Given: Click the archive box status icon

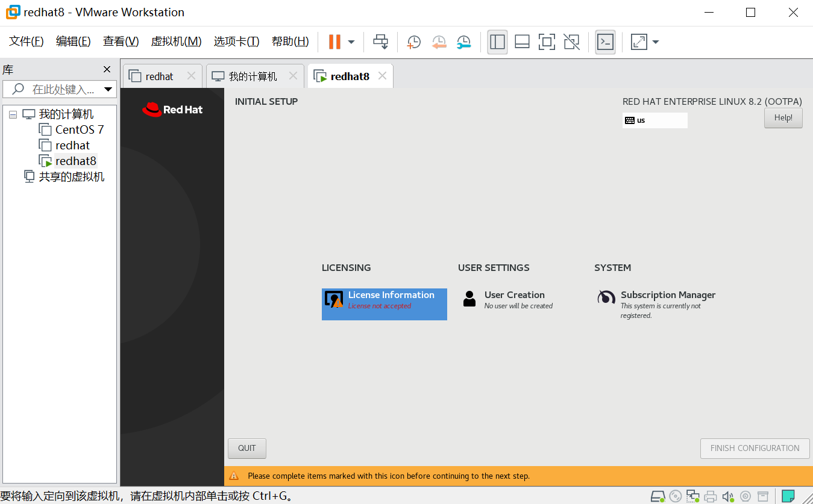Looking at the screenshot, I should (x=763, y=496).
